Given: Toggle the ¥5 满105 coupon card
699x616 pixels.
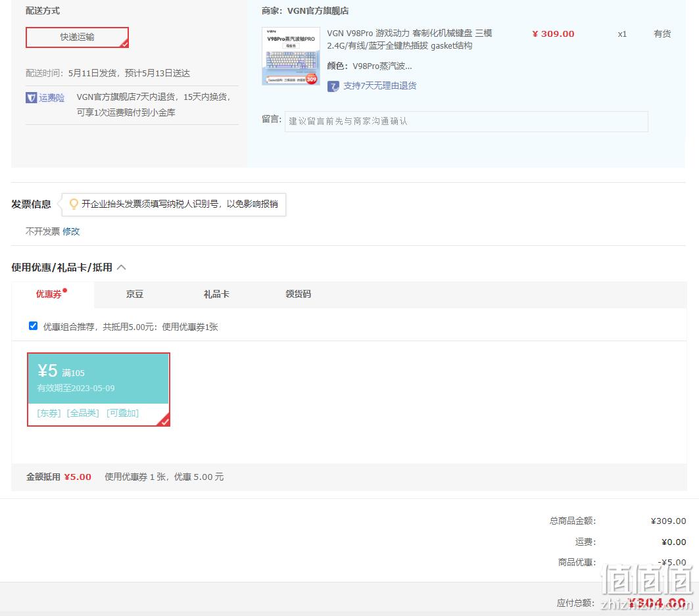Looking at the screenshot, I should click(x=99, y=390).
